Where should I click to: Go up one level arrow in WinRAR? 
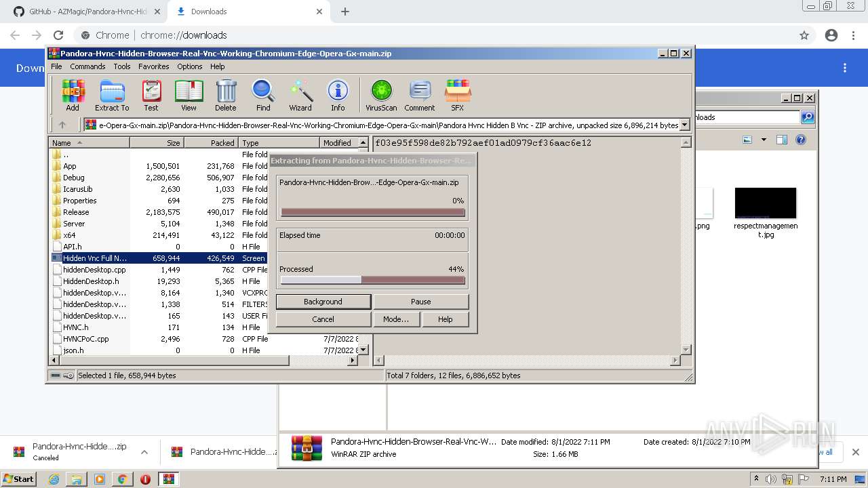tap(62, 125)
